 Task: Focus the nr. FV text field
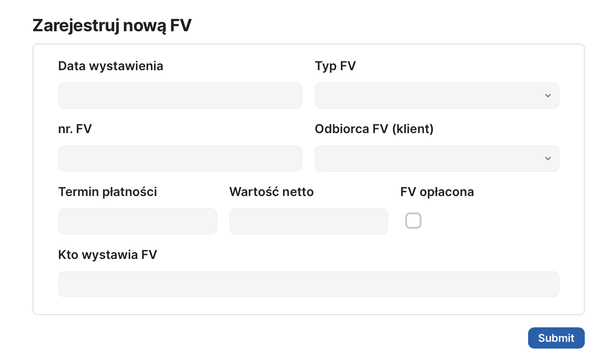point(180,158)
